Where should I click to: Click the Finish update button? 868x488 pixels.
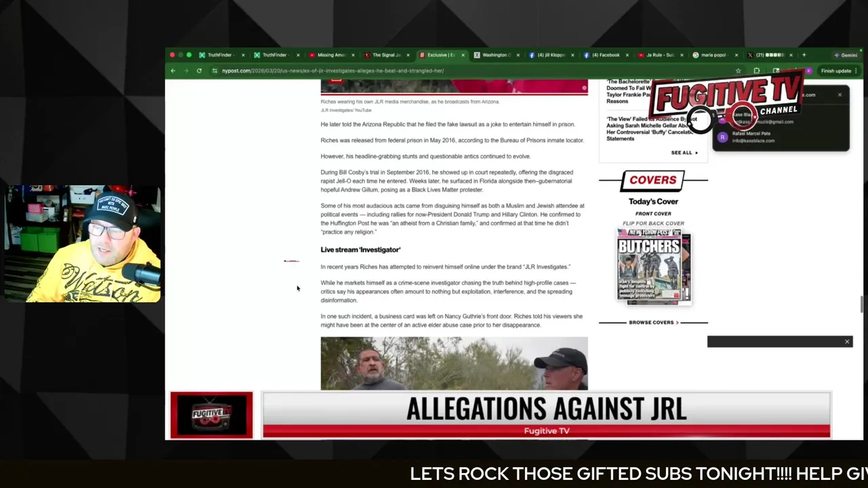pos(839,70)
